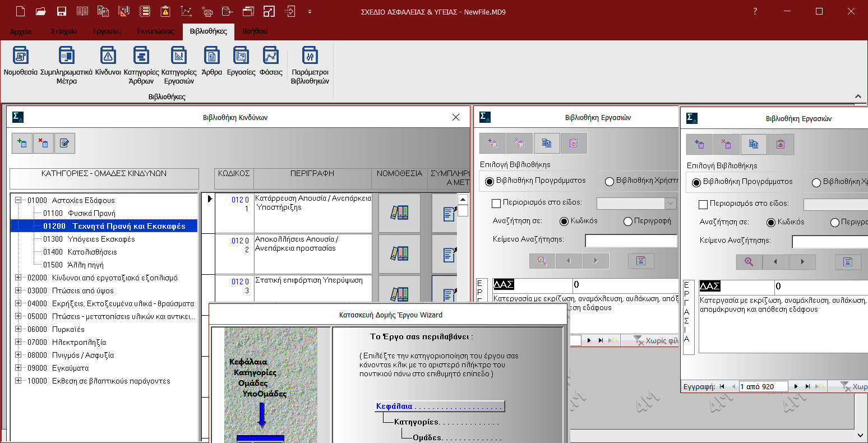The height and width of the screenshot is (443, 868).
Task: Click the Άρθρα library icon
Action: click(211, 56)
